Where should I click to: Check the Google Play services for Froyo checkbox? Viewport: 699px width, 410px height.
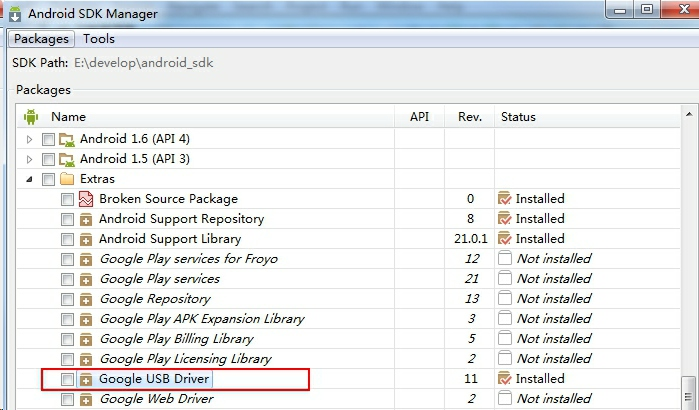point(67,259)
